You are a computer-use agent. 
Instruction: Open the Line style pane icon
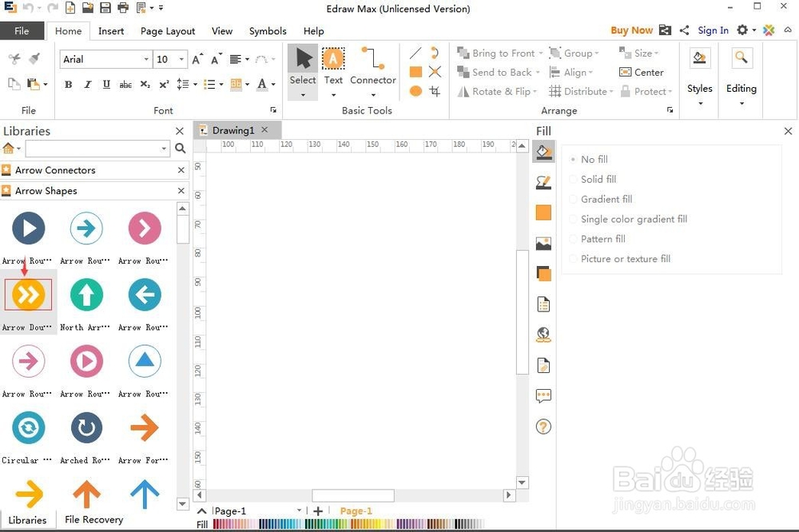(543, 182)
